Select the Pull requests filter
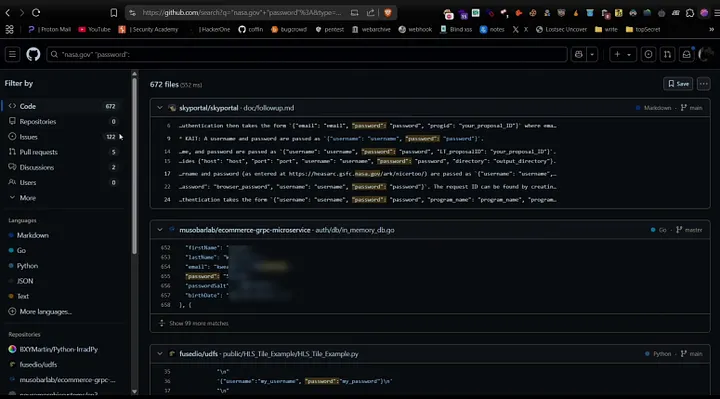720x399 pixels. pyautogui.click(x=62, y=152)
